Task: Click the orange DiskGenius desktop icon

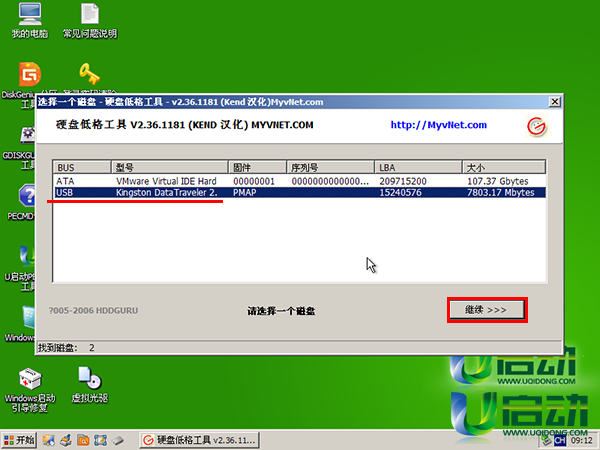Action: (30, 74)
